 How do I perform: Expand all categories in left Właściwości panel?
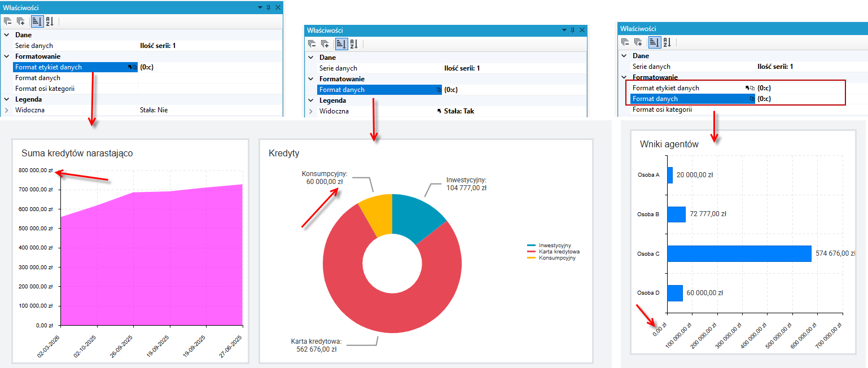pyautogui.click(x=21, y=21)
